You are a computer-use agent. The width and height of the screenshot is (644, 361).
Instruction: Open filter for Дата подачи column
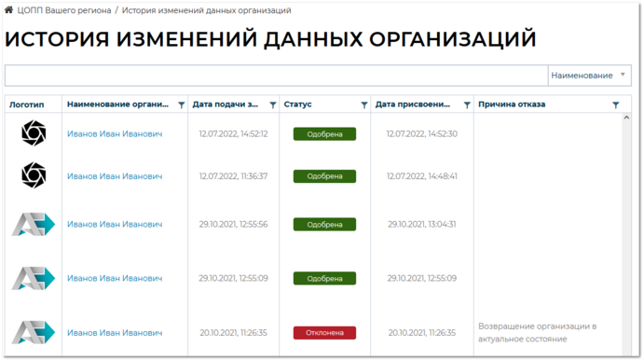click(273, 104)
